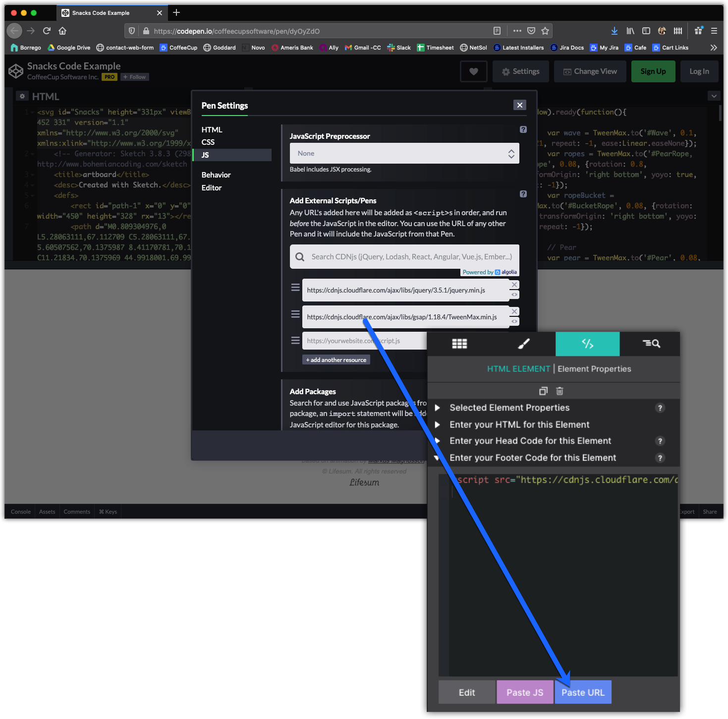
Task: Open the paintbrush styles tab
Action: 524,344
